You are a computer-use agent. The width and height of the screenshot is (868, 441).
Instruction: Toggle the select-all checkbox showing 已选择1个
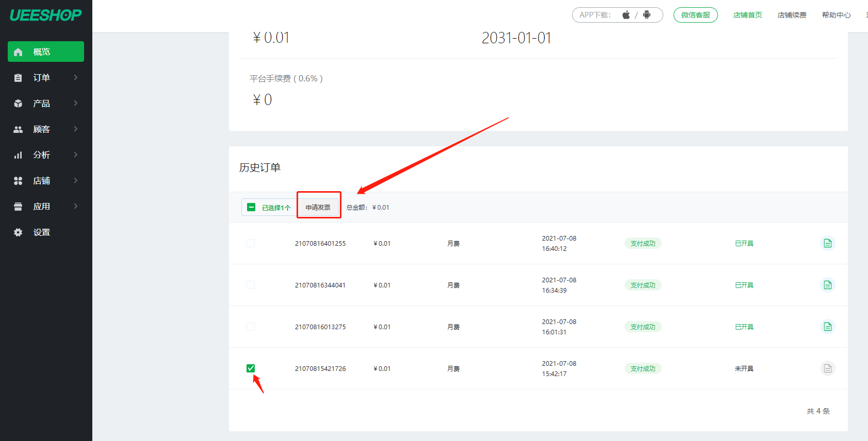pyautogui.click(x=251, y=208)
